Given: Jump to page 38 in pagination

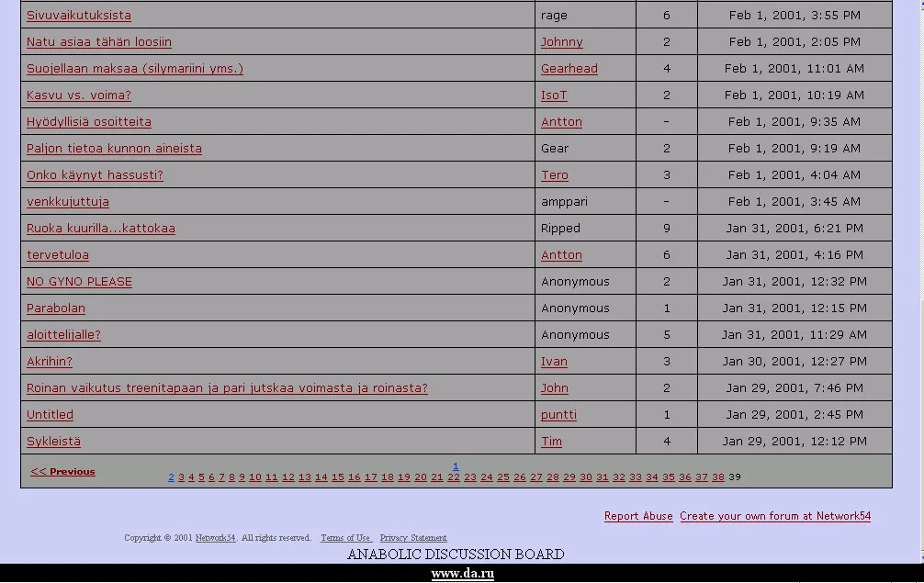Looking at the screenshot, I should [717, 477].
